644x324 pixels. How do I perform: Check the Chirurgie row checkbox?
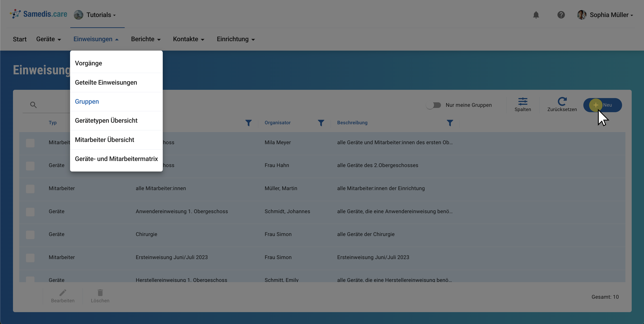click(x=30, y=234)
